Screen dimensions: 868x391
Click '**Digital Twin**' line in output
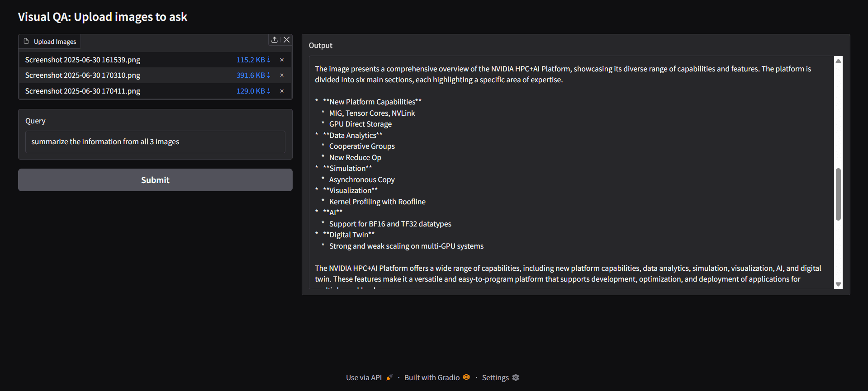click(349, 235)
